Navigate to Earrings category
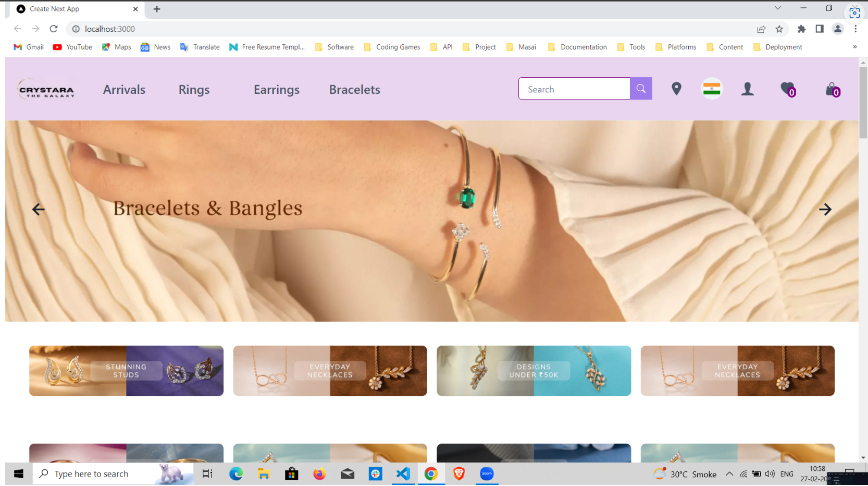The height and width of the screenshot is (486, 868). point(277,90)
